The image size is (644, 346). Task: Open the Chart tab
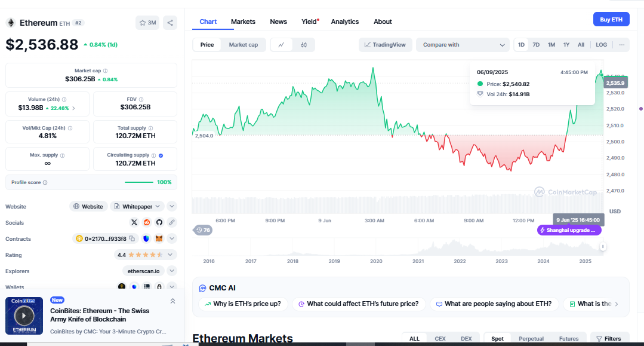(208, 22)
